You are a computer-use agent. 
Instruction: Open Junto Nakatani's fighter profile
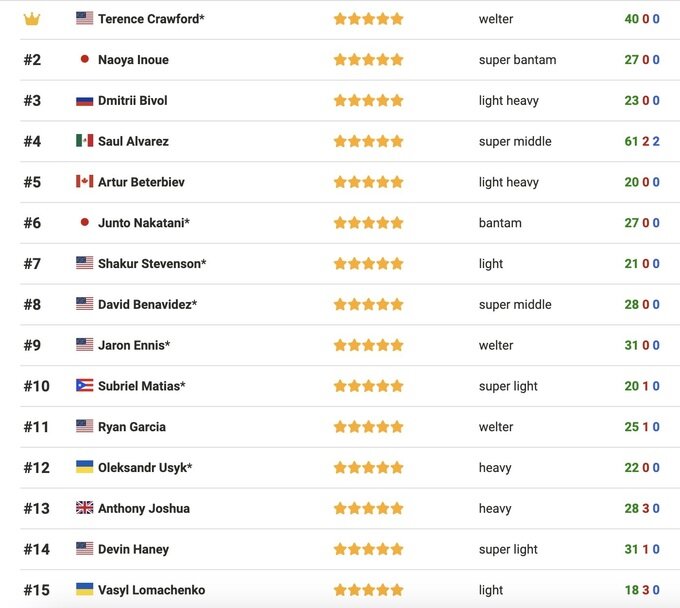[144, 223]
